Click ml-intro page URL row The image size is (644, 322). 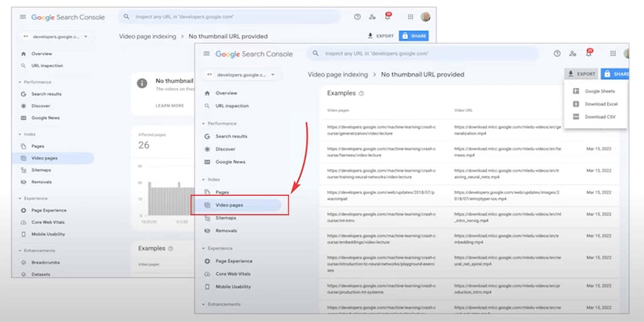(x=381, y=217)
